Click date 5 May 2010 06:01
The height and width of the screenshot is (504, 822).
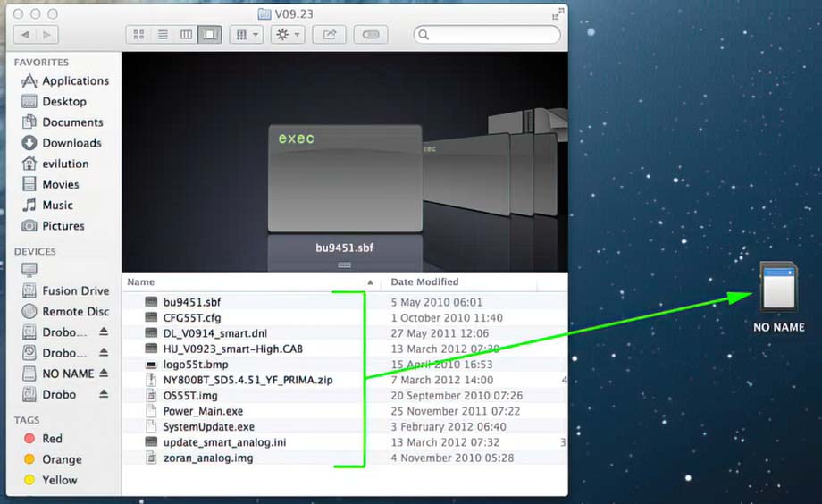point(436,302)
